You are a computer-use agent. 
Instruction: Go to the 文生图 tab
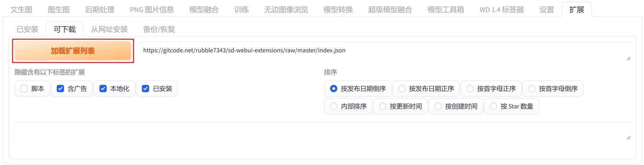[21, 10]
